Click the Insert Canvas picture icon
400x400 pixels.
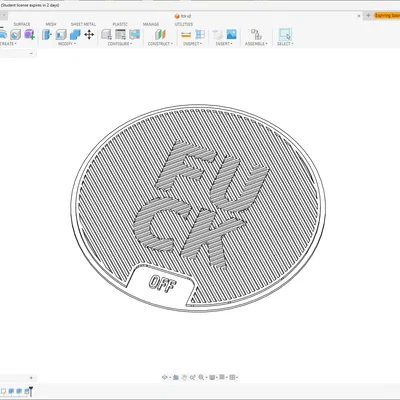(231, 34)
